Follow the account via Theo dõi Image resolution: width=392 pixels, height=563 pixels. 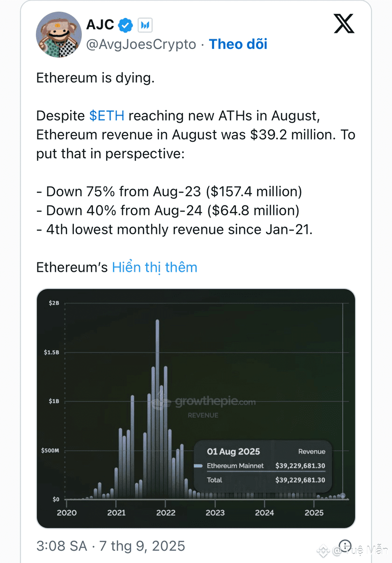pos(238,44)
